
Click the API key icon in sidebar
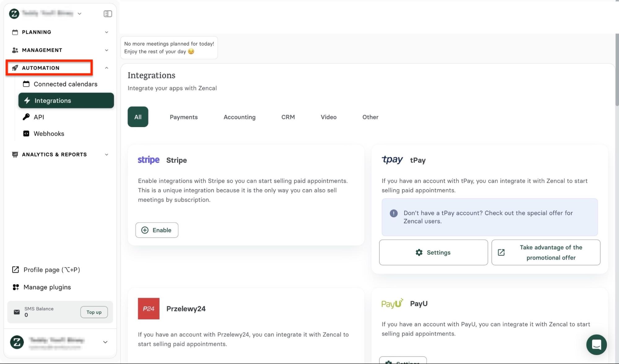(27, 117)
